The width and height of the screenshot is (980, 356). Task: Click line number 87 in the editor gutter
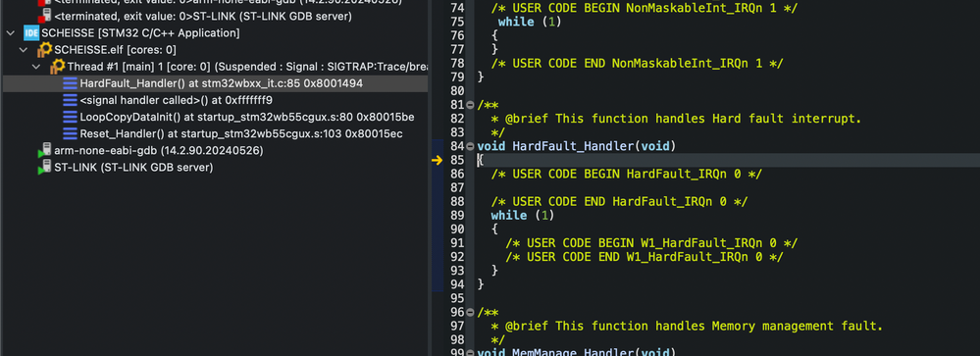[457, 187]
